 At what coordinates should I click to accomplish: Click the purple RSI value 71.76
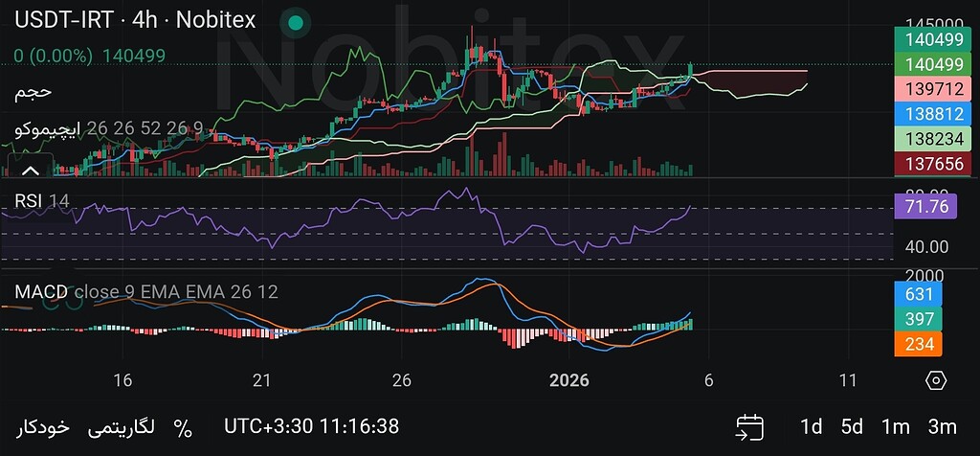click(925, 206)
